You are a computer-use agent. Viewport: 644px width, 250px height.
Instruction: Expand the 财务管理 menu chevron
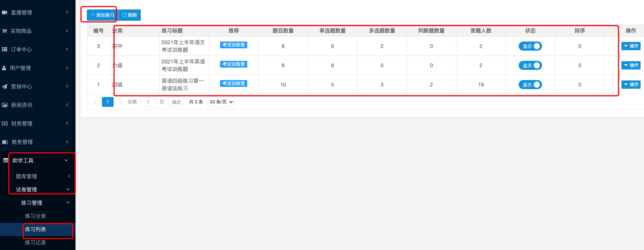pos(67,123)
